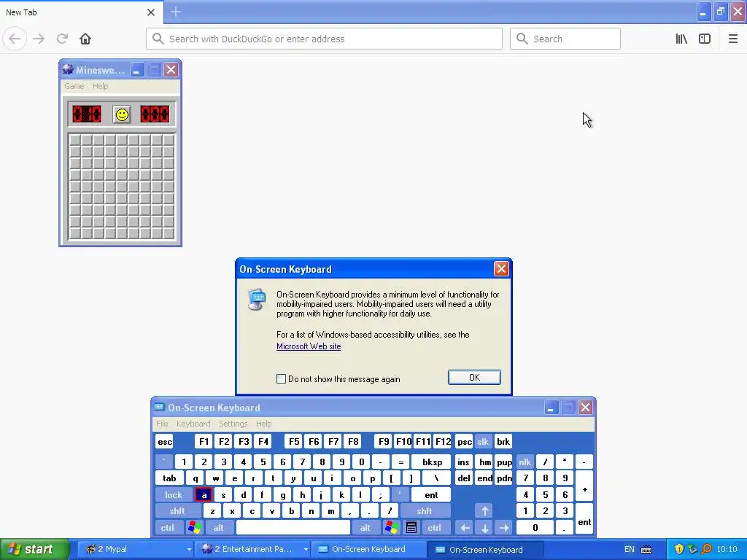Show browser sidebars

pyautogui.click(x=705, y=39)
